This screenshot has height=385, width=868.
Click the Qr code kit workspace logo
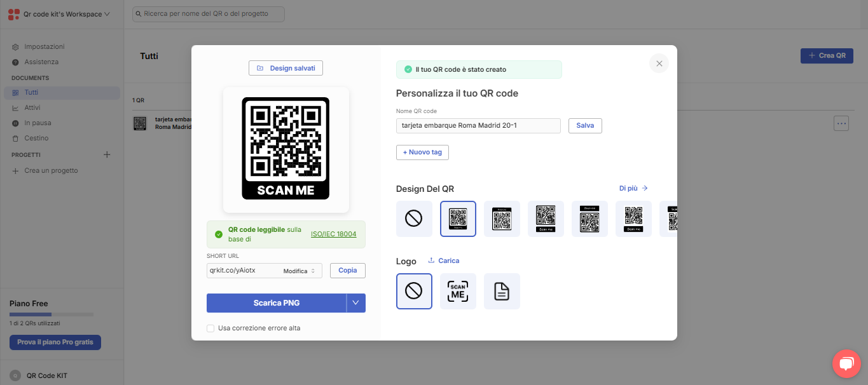[x=14, y=14]
